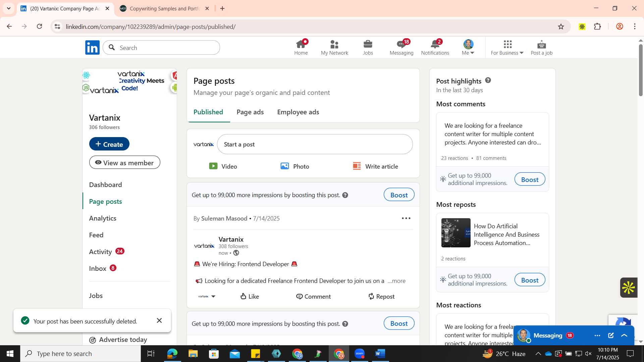Expand the Messaging overlay chevron
Image resolution: width=644 pixels, height=362 pixels.
tap(624, 336)
